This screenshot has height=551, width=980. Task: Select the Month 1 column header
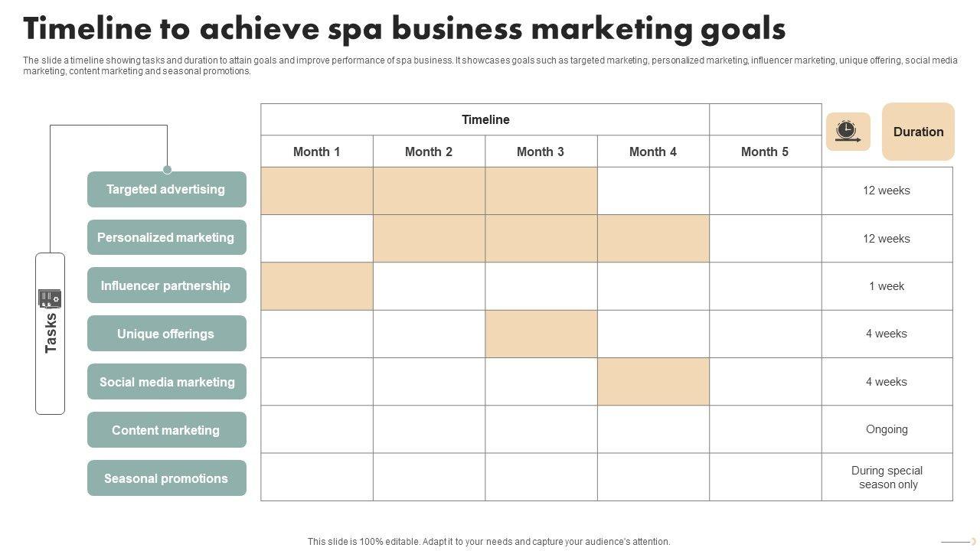[x=317, y=152]
